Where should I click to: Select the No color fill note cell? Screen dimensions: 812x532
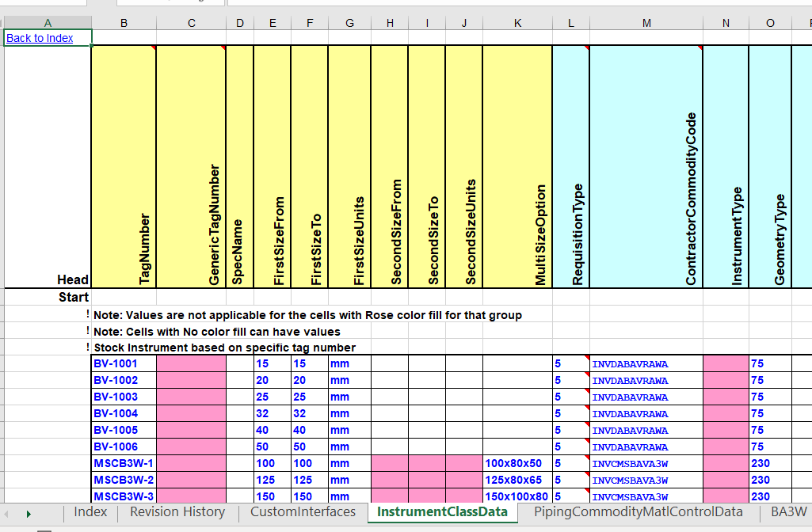[x=217, y=332]
